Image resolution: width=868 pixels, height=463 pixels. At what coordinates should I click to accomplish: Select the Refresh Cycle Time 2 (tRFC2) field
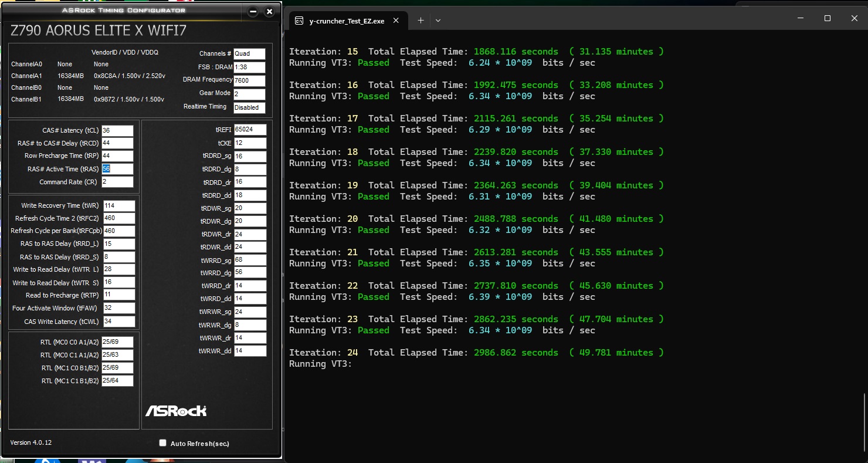tap(119, 218)
